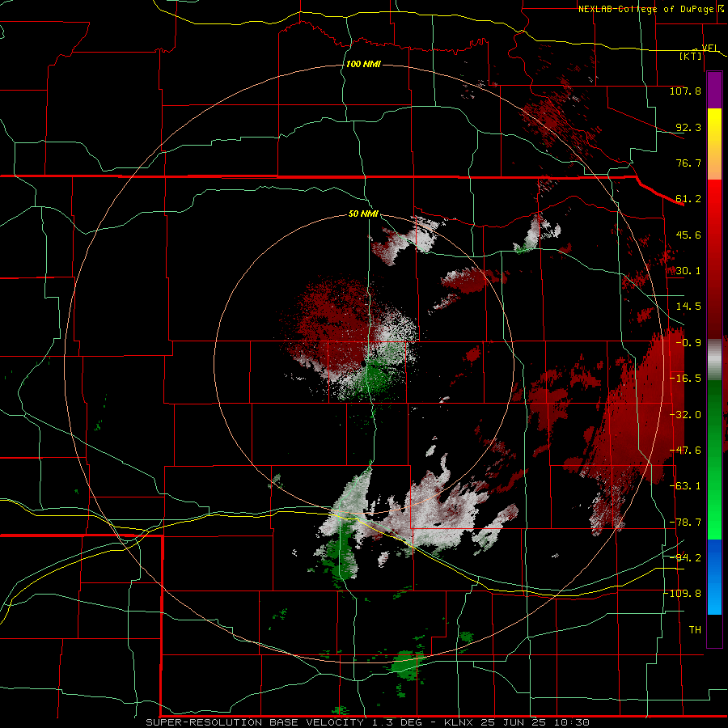Click the Super-Resolution Base Velocity caption
Image resolution: width=728 pixels, height=728 pixels.
tap(368, 722)
